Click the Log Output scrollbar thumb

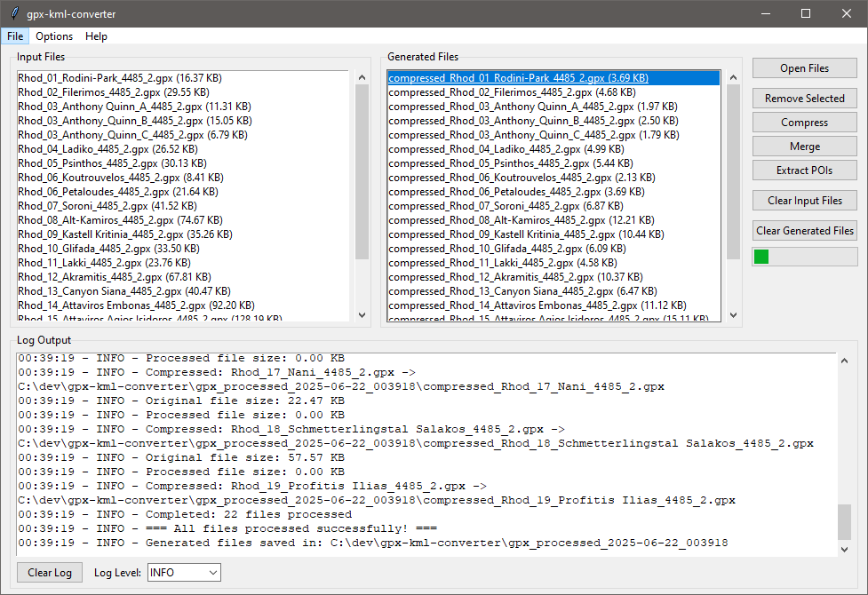point(844,521)
